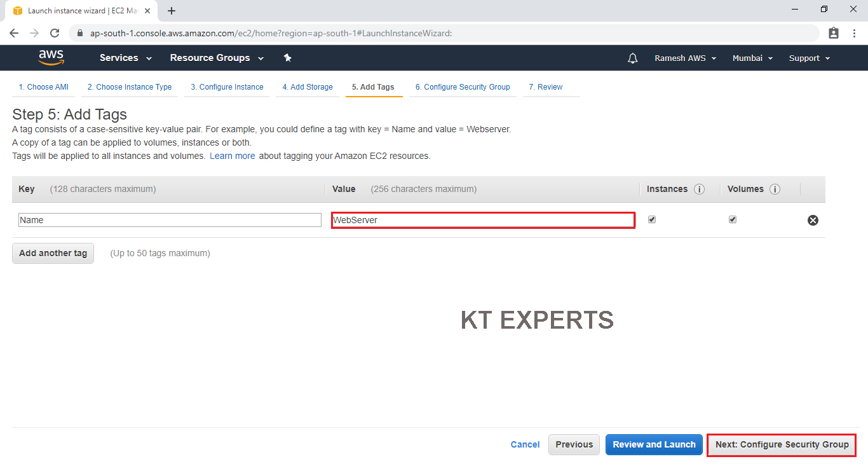868x466 pixels.
Task: Remove the Name tag with X icon
Action: coord(813,220)
